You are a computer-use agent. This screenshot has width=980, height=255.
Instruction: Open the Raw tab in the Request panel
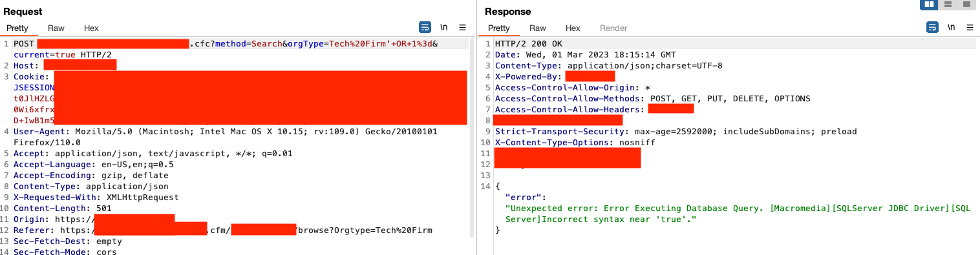(x=56, y=28)
